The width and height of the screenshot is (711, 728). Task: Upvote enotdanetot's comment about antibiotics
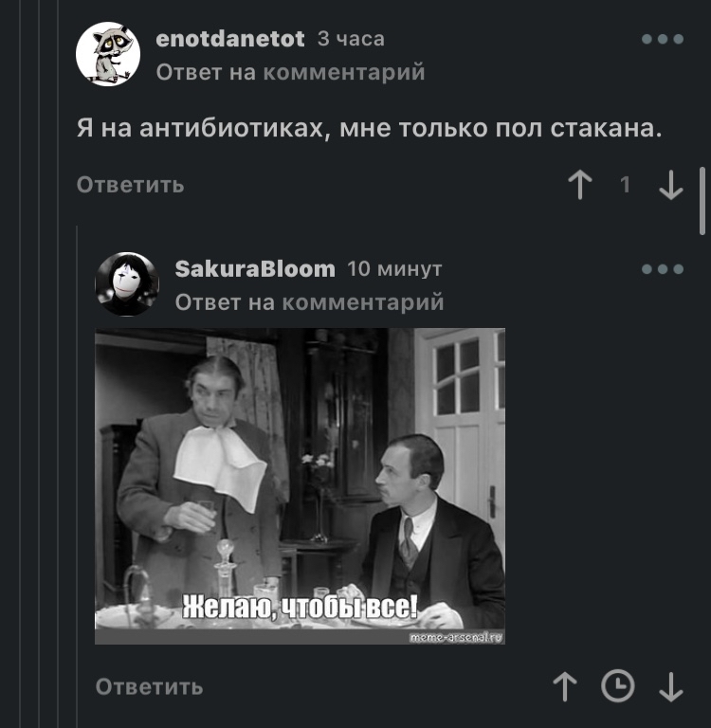[580, 184]
